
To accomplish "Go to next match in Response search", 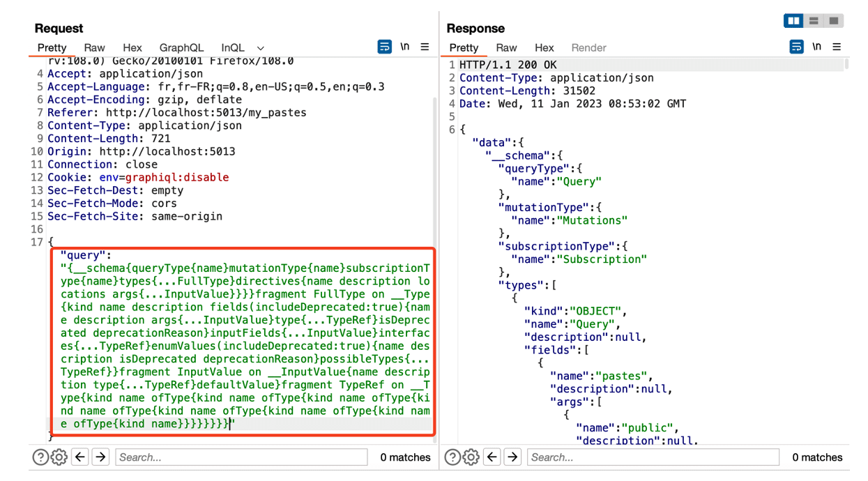I will coord(512,457).
